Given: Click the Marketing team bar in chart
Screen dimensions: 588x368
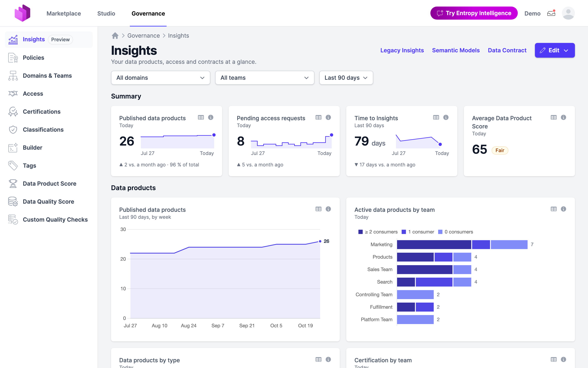Looking at the screenshot, I should click(x=462, y=244).
